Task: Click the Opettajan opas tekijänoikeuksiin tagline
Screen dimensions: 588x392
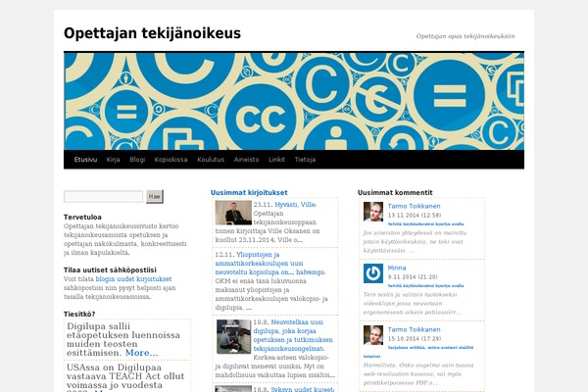Action: [x=465, y=36]
